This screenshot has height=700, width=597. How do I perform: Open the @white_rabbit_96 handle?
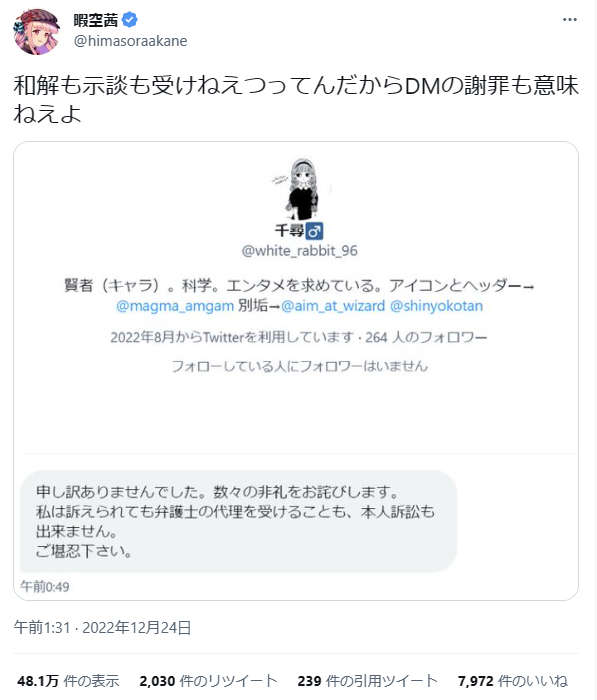coord(299,251)
